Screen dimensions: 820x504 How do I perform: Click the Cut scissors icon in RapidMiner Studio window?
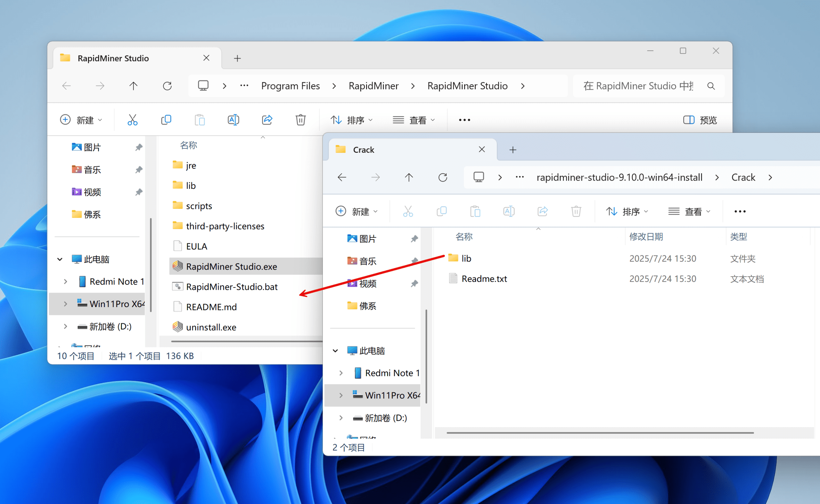click(x=132, y=120)
